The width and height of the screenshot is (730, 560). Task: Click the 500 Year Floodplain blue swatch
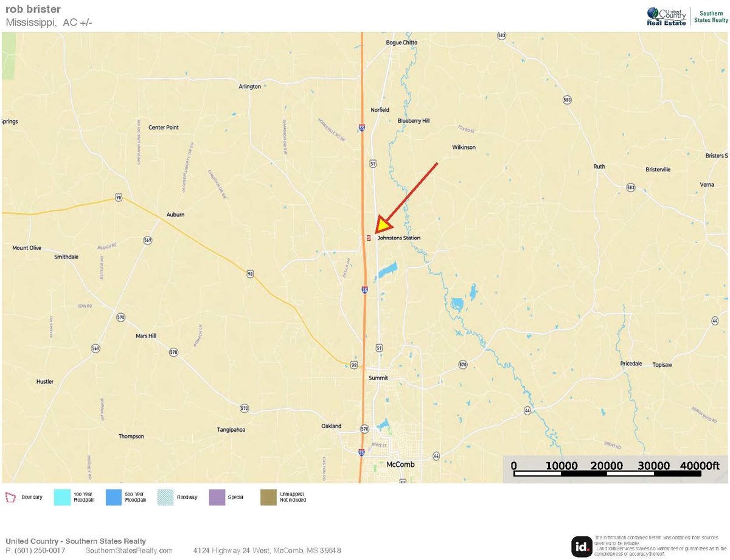[x=114, y=497]
